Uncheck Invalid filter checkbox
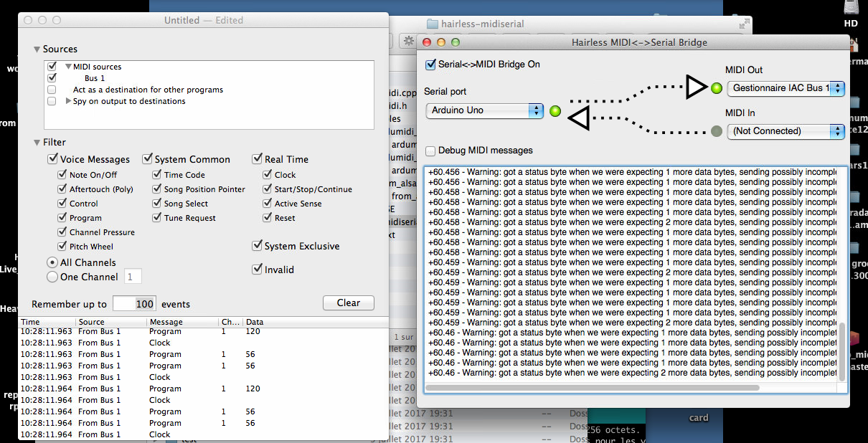Viewport: 868px width, 443px height. [x=257, y=270]
